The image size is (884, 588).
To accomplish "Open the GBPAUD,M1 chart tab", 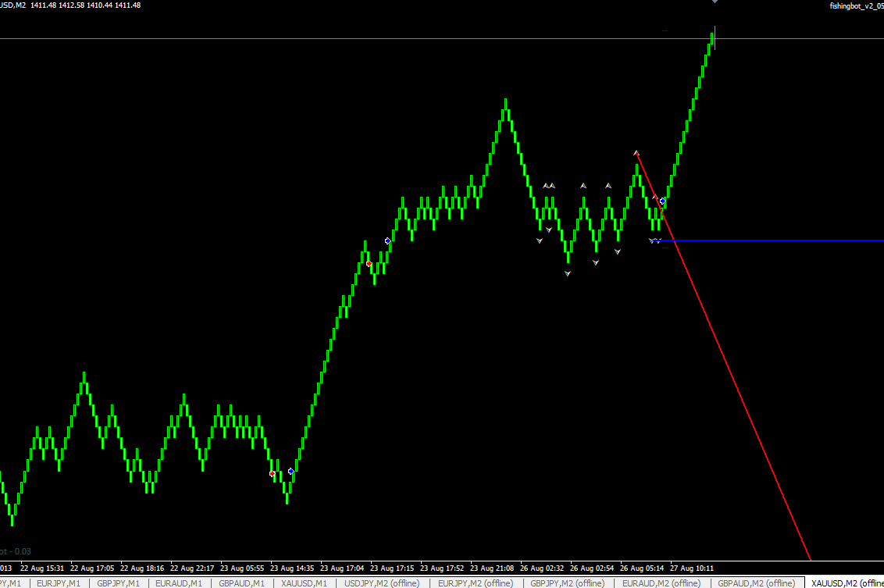I will pos(241,583).
